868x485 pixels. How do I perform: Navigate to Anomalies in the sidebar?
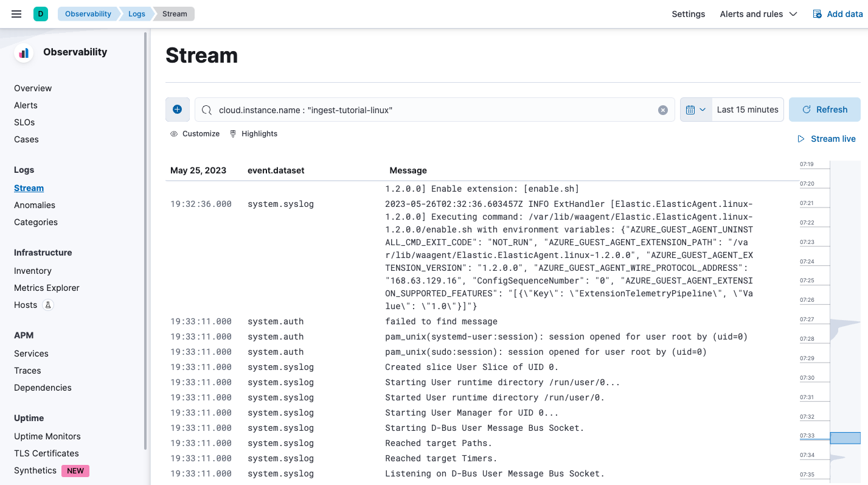click(x=34, y=205)
